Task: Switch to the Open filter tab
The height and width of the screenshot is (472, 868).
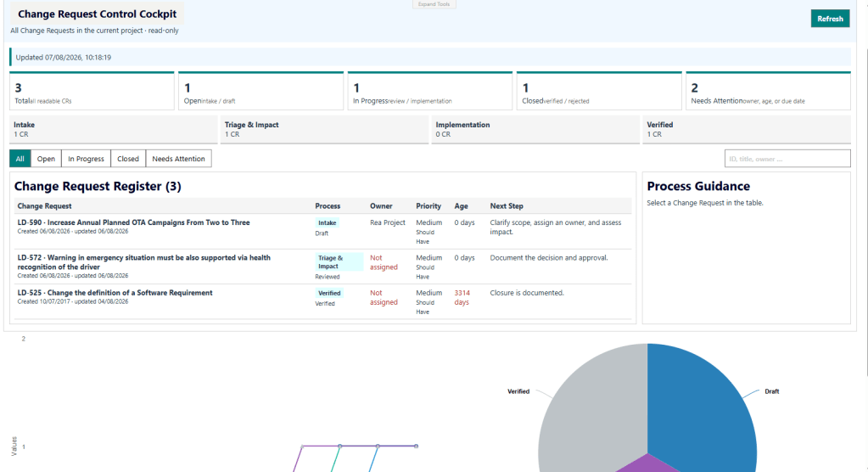Action: [46, 159]
